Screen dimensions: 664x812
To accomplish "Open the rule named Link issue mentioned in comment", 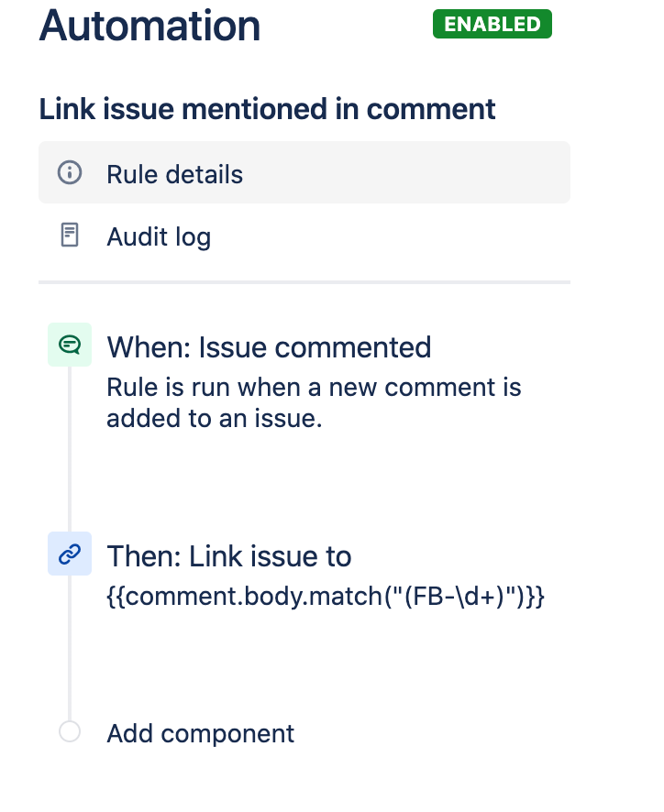I will click(x=266, y=108).
